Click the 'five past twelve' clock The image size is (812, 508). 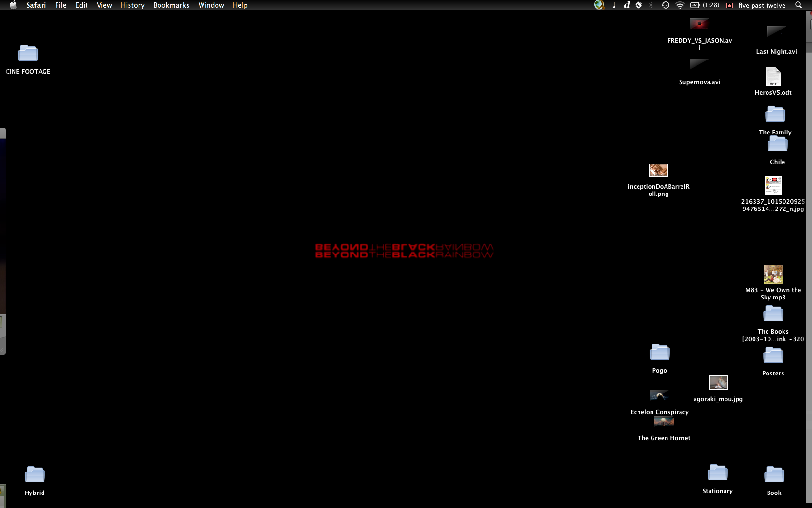point(762,6)
